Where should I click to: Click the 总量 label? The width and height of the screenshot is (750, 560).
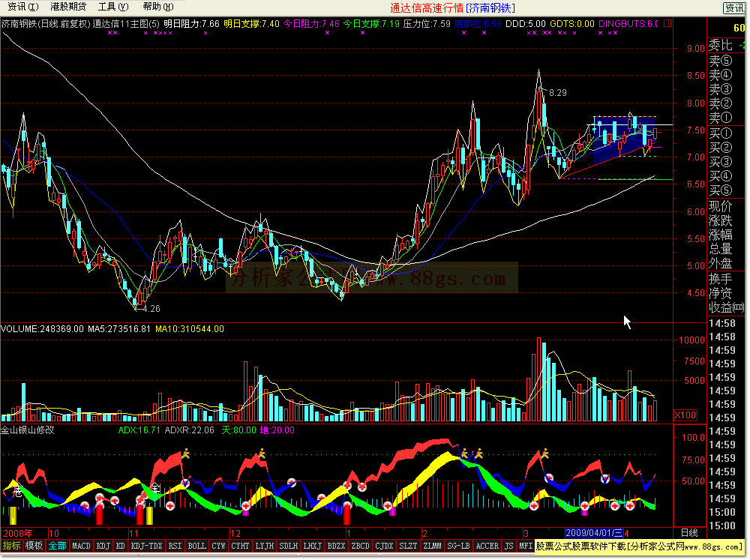point(720,249)
